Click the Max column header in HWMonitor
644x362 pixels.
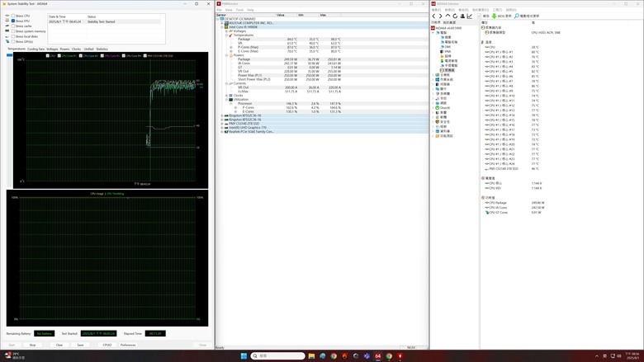[329, 15]
